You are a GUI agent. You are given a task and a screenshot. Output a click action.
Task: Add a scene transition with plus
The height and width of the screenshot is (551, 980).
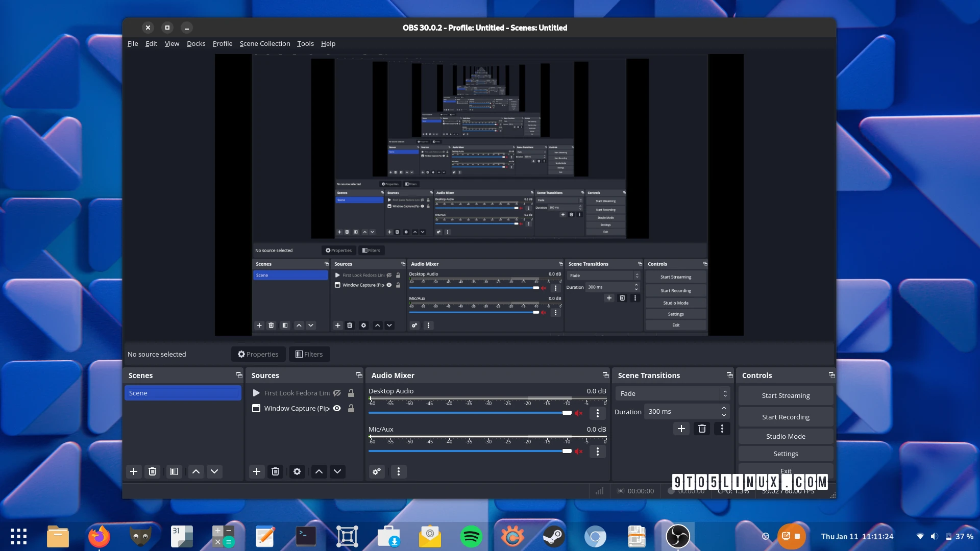click(x=681, y=429)
